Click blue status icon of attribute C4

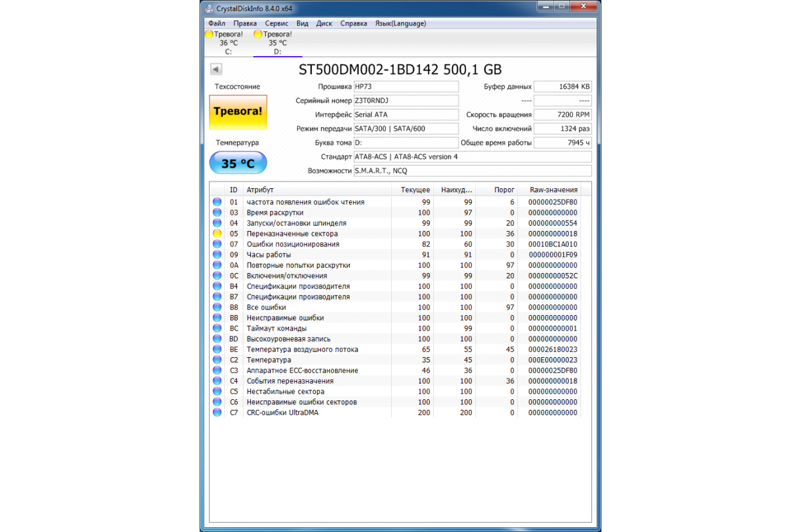pos(217,381)
